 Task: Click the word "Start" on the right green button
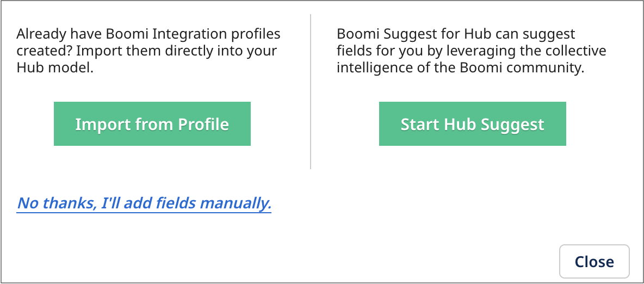click(x=420, y=124)
